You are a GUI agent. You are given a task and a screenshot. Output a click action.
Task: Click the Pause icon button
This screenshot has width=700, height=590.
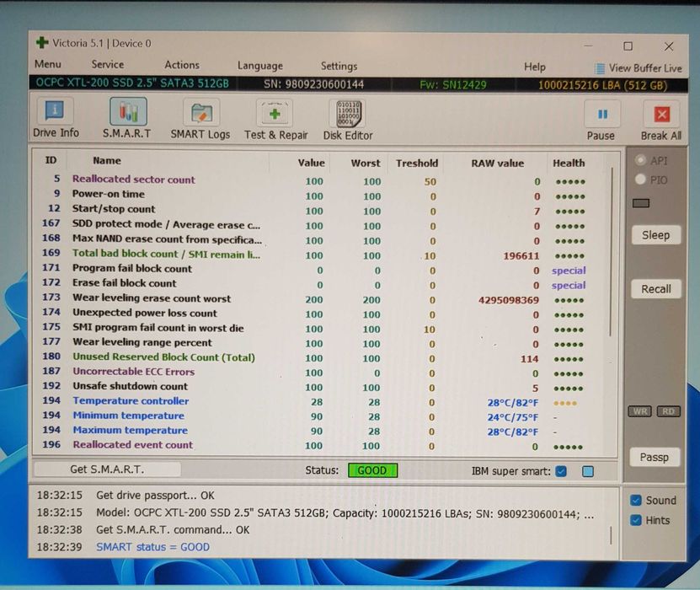click(601, 115)
